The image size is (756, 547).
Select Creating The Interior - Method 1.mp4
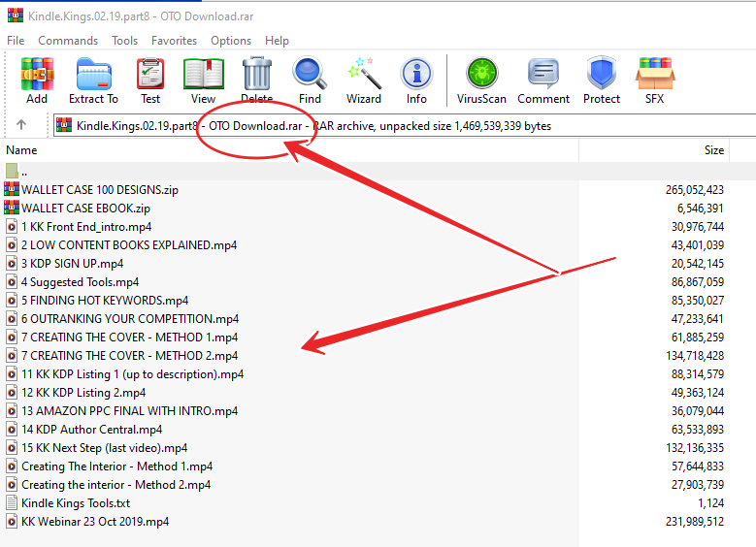(117, 467)
